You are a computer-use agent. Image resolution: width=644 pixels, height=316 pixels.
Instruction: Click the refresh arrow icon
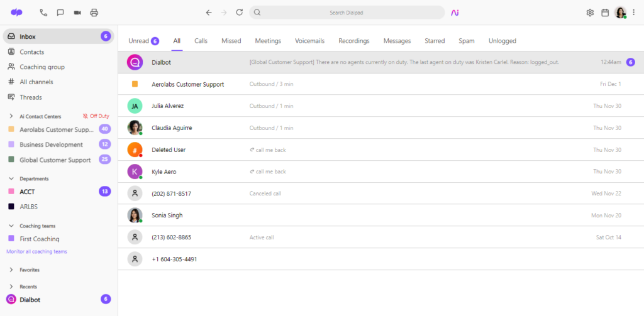[239, 13]
